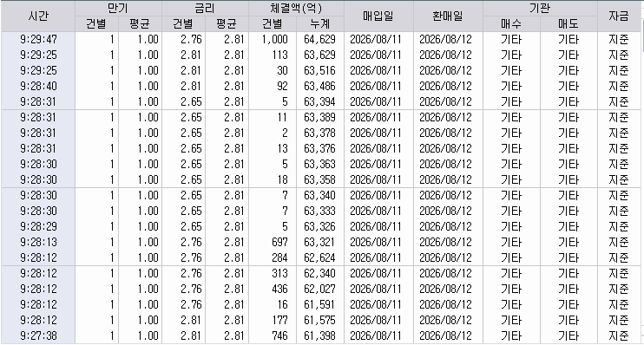Viewport: 644px width, 345px height.
Task: Select the time cell 9:28:29
Action: pyautogui.click(x=38, y=226)
